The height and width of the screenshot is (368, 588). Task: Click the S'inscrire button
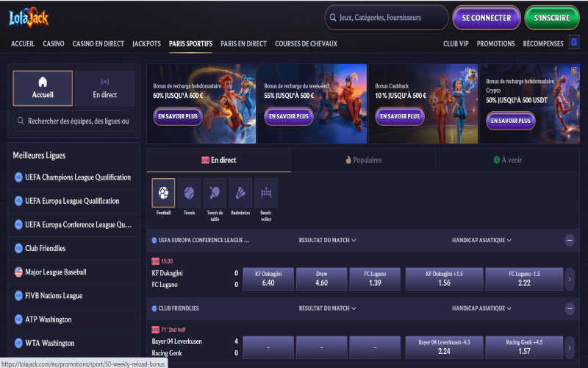tap(552, 18)
